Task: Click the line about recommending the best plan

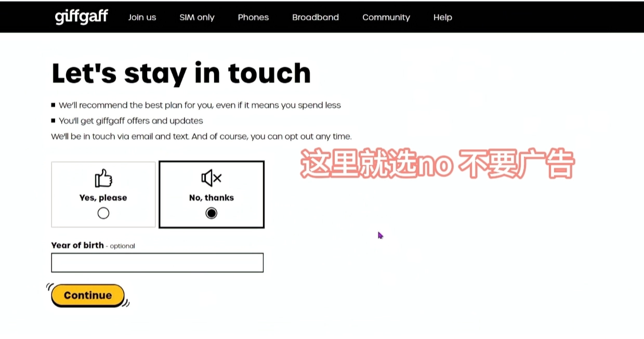Action: click(x=200, y=105)
